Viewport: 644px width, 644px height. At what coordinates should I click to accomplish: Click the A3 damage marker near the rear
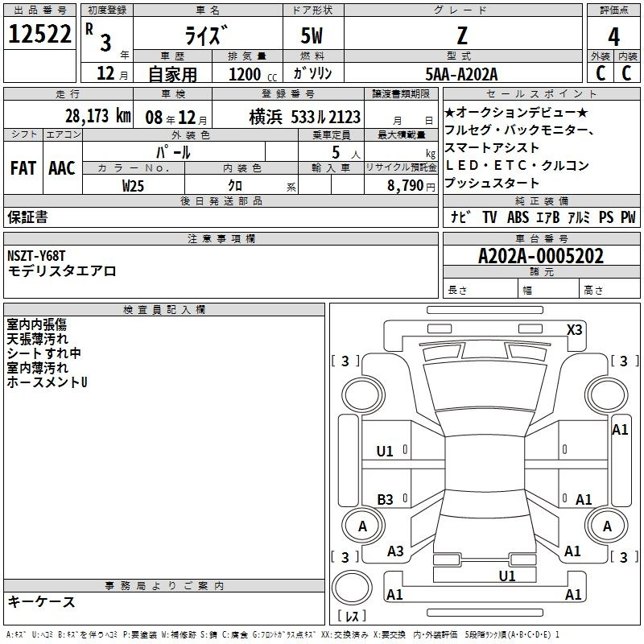tap(395, 551)
